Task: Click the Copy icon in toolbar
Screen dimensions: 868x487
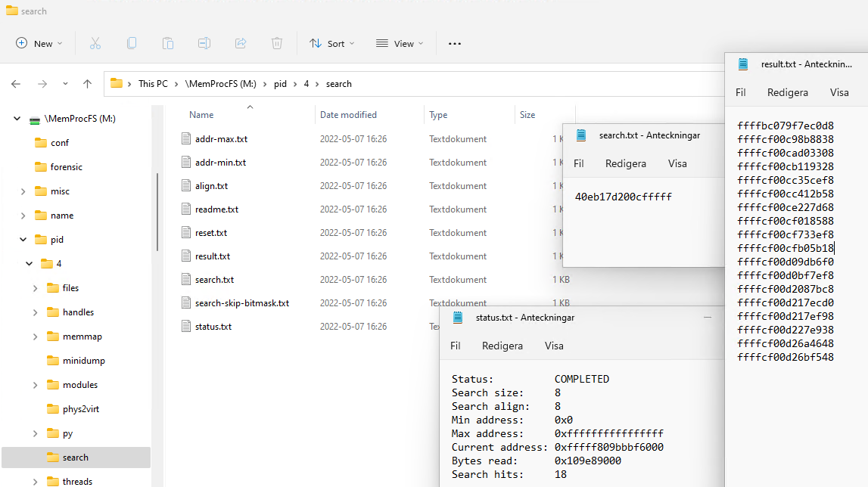Action: 132,43
